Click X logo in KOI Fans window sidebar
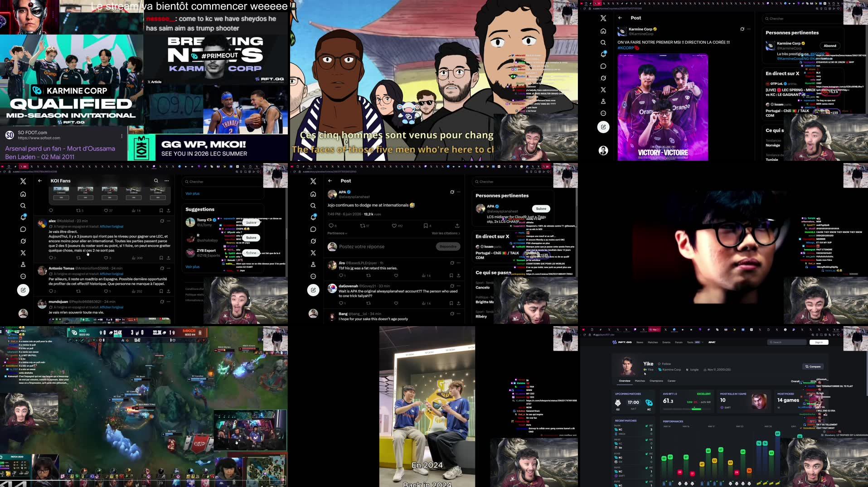 (23, 181)
